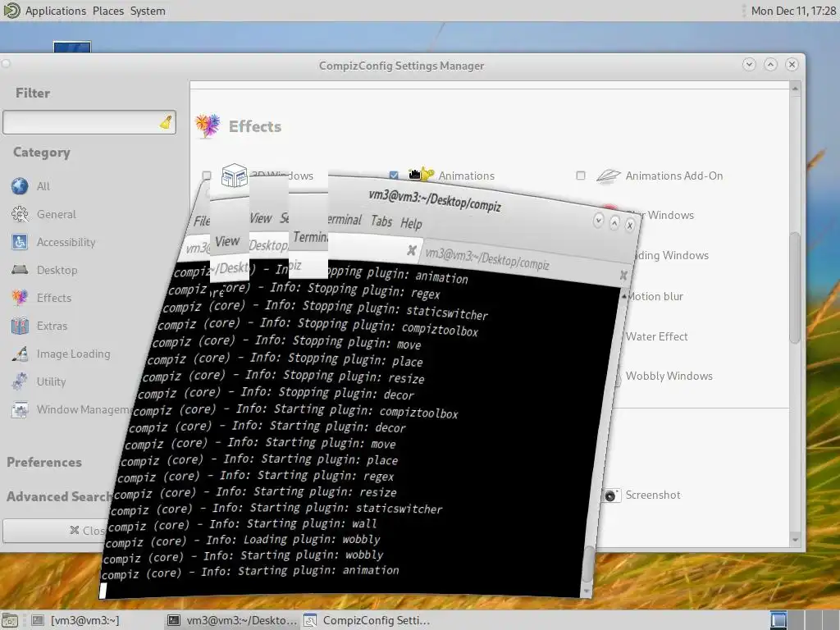Open the Wobbly Windows plugin label
Image resolution: width=840 pixels, height=630 pixels.
669,376
